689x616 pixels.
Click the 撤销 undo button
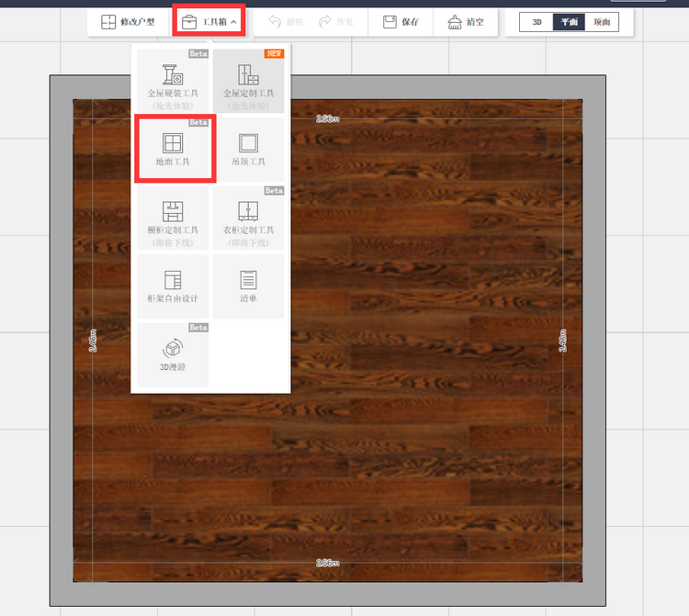point(286,22)
